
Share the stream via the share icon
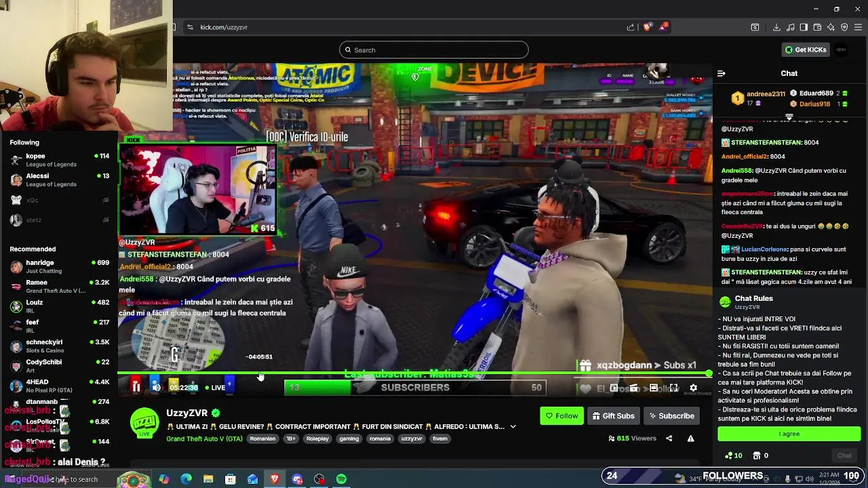coord(669,439)
